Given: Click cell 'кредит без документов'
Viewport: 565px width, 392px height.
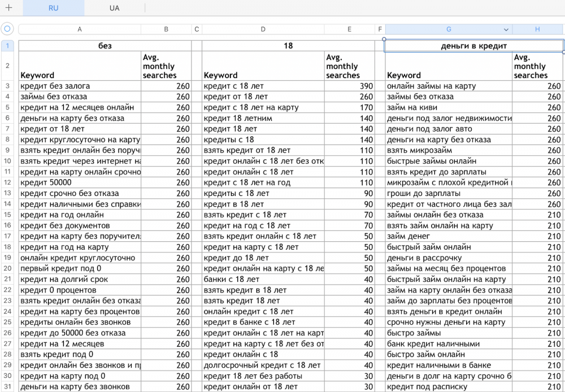Looking at the screenshot, I should click(80, 225).
